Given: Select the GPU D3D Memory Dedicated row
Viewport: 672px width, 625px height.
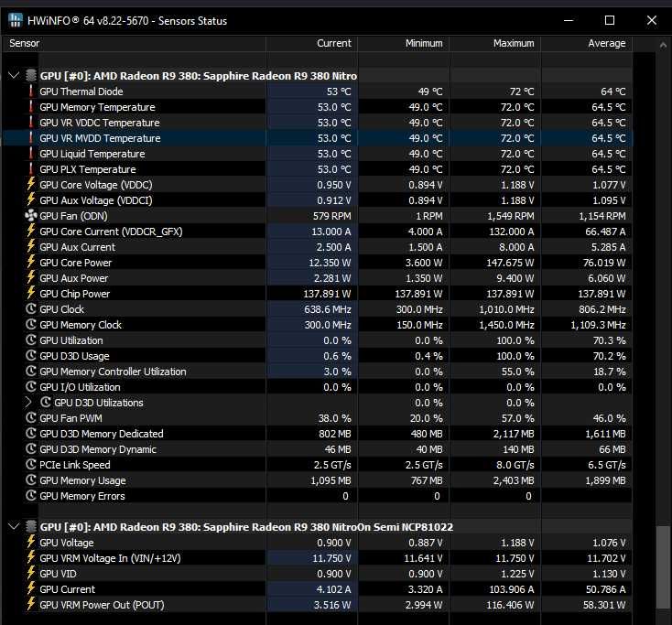Looking at the screenshot, I should point(318,434).
